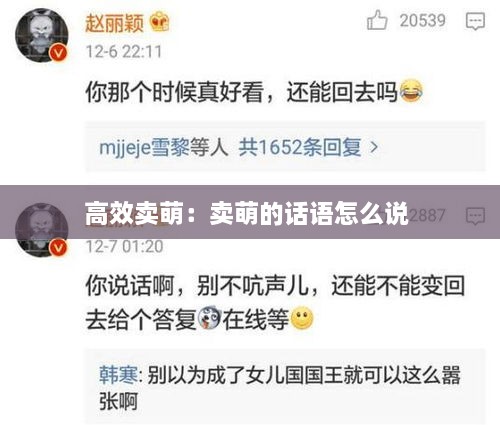
Task: Tap the smiley emoji after 在线等
Action: 302,318
